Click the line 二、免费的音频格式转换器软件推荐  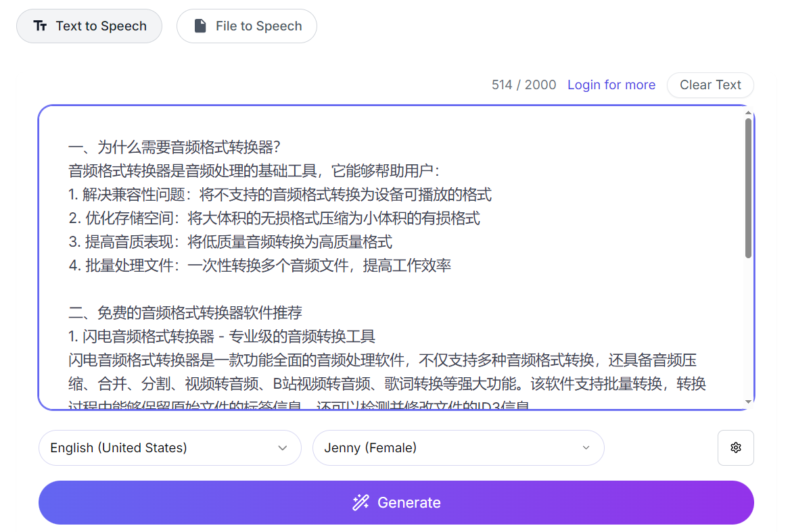pos(185,313)
